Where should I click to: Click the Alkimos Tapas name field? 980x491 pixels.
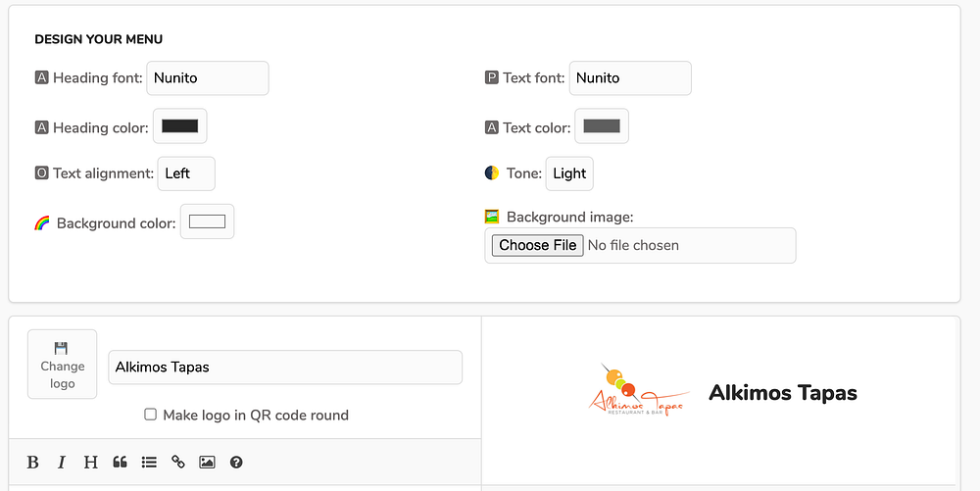click(x=284, y=368)
